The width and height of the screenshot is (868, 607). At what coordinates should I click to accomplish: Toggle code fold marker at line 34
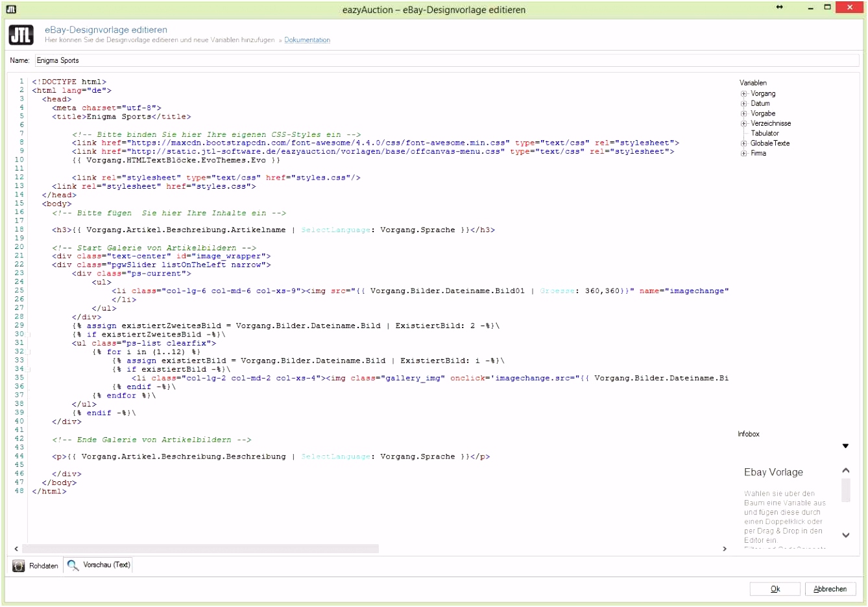(x=29, y=370)
